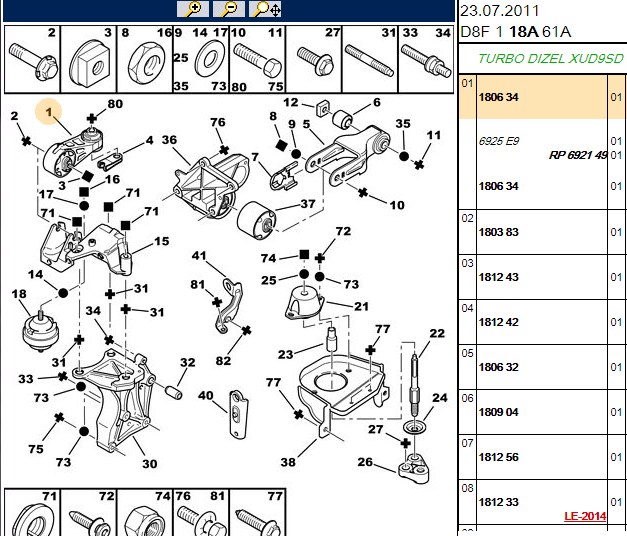Select part number 1806 32 row
Image resolution: width=627 pixels, height=536 pixels.
[543, 367]
